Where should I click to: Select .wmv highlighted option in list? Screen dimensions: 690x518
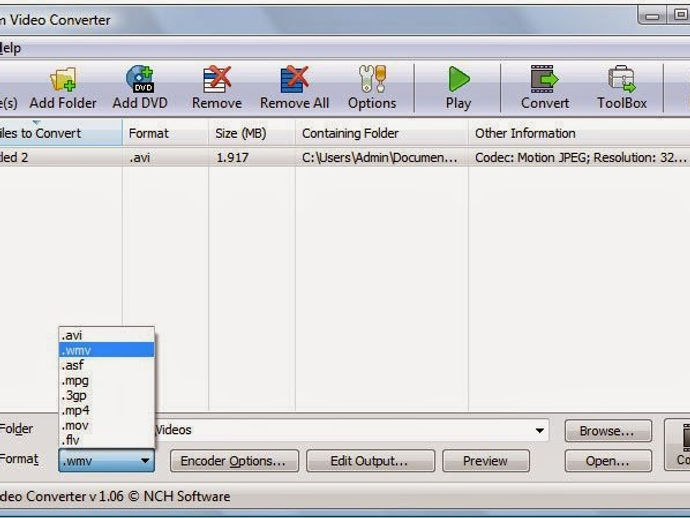coord(106,350)
